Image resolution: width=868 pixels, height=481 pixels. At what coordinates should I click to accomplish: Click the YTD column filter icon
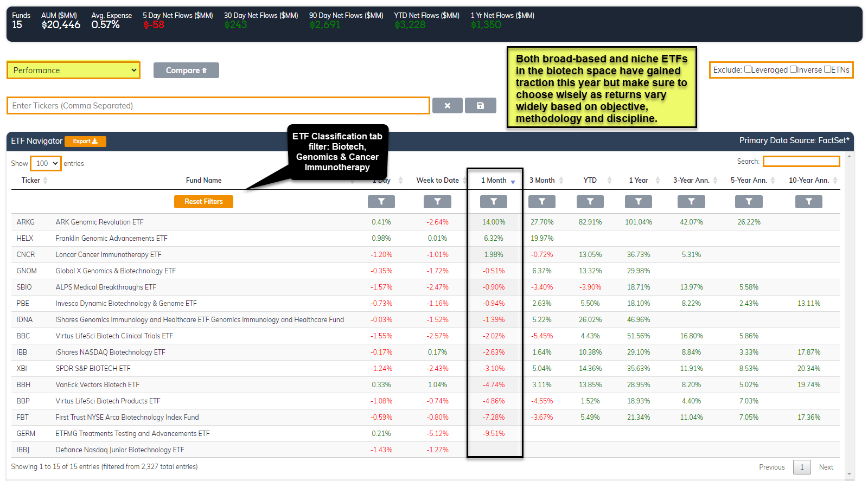pos(590,202)
